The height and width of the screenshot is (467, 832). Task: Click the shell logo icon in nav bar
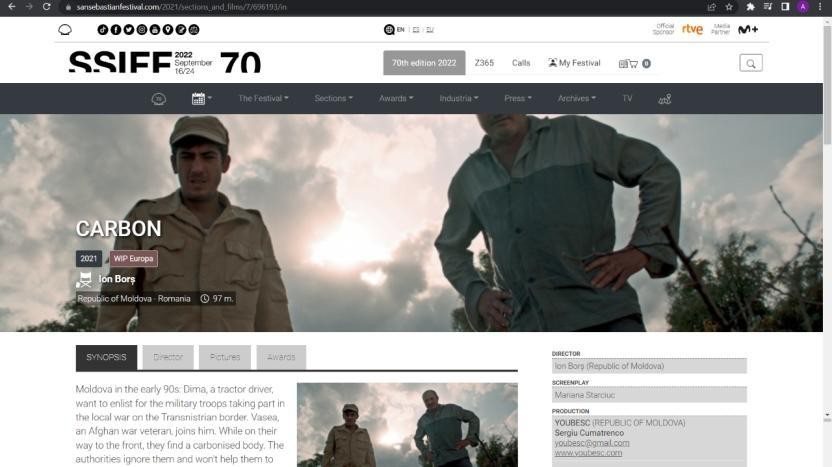158,99
